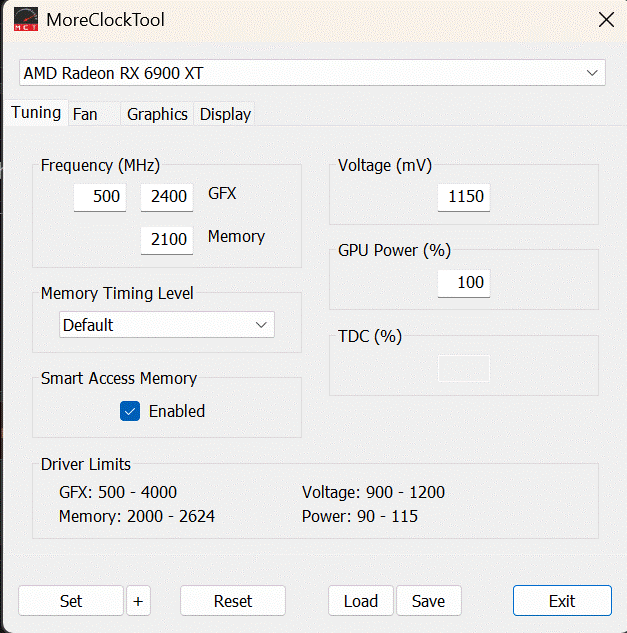This screenshot has height=633, width=627.
Task: Click the 'Memory Timing Level' group label
Action: pyautogui.click(x=117, y=293)
